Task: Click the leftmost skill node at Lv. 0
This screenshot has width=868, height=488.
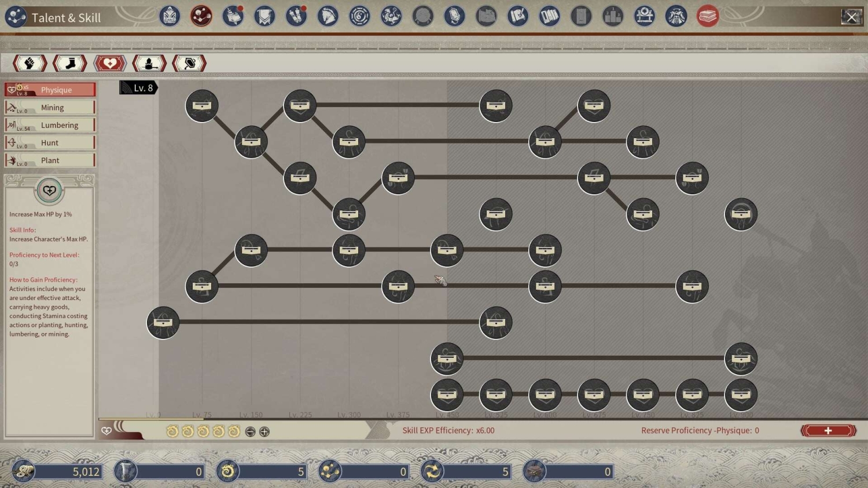Action: [x=163, y=323]
